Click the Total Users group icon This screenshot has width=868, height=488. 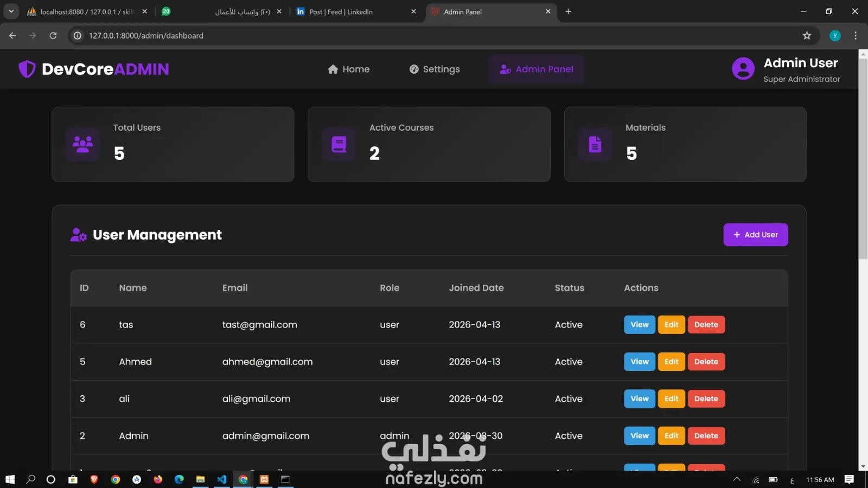pyautogui.click(x=82, y=144)
